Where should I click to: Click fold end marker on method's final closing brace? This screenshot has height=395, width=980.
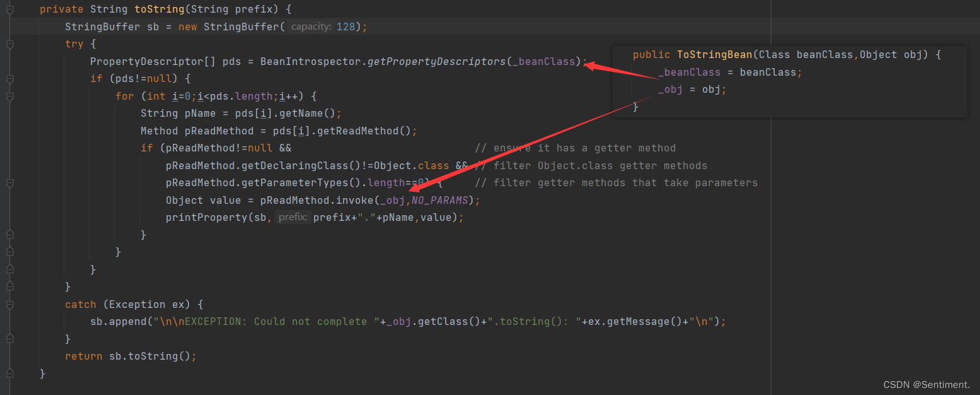9,374
